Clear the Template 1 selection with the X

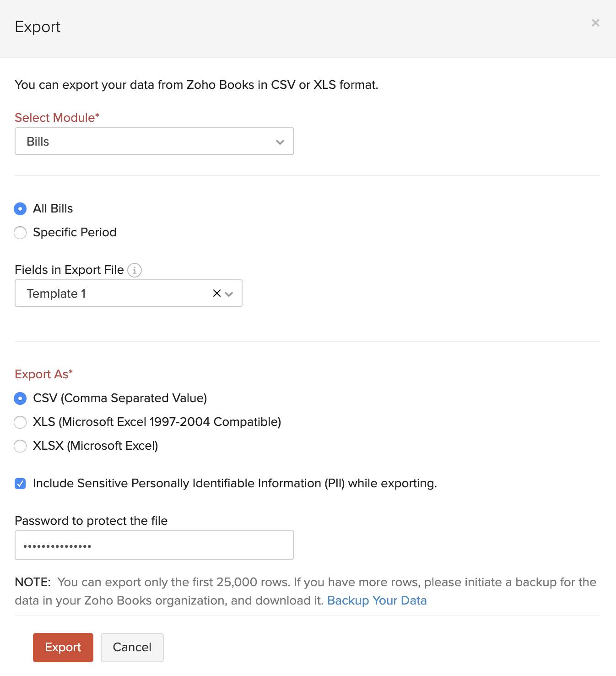click(x=216, y=293)
